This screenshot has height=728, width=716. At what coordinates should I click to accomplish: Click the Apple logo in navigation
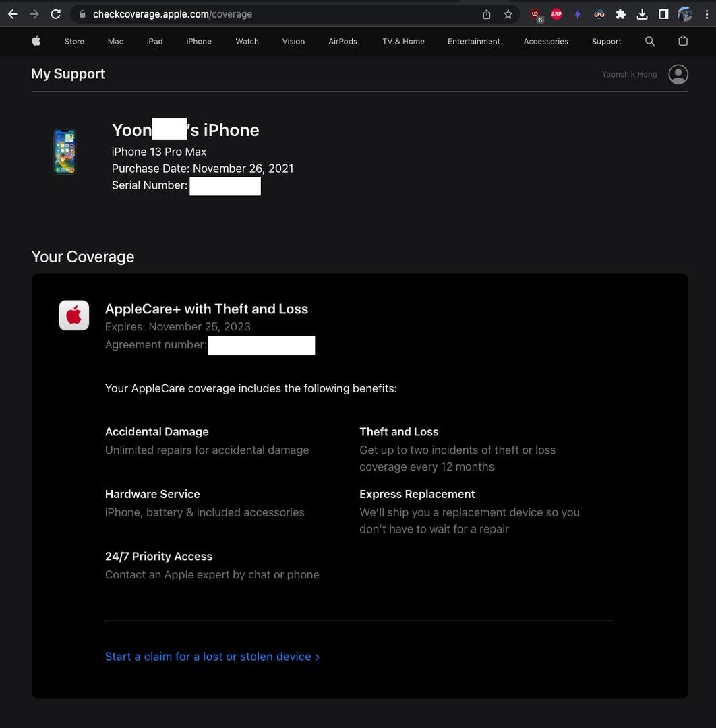36,41
